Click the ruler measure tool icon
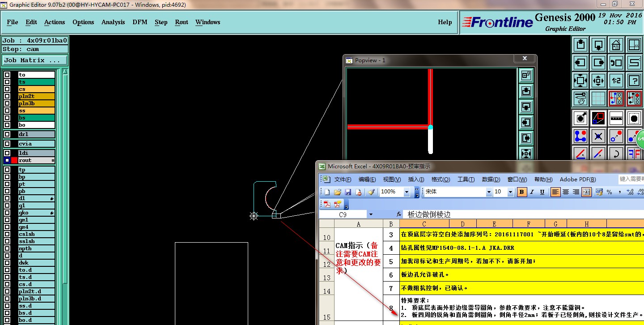 (x=616, y=118)
